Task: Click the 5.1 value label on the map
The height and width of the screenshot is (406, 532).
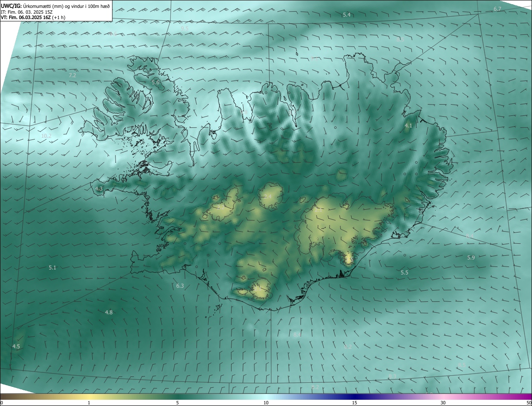Action: coord(52,268)
